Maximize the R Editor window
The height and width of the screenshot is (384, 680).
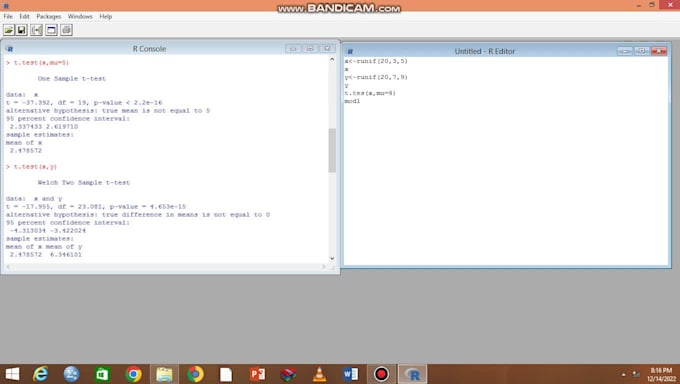[x=642, y=51]
